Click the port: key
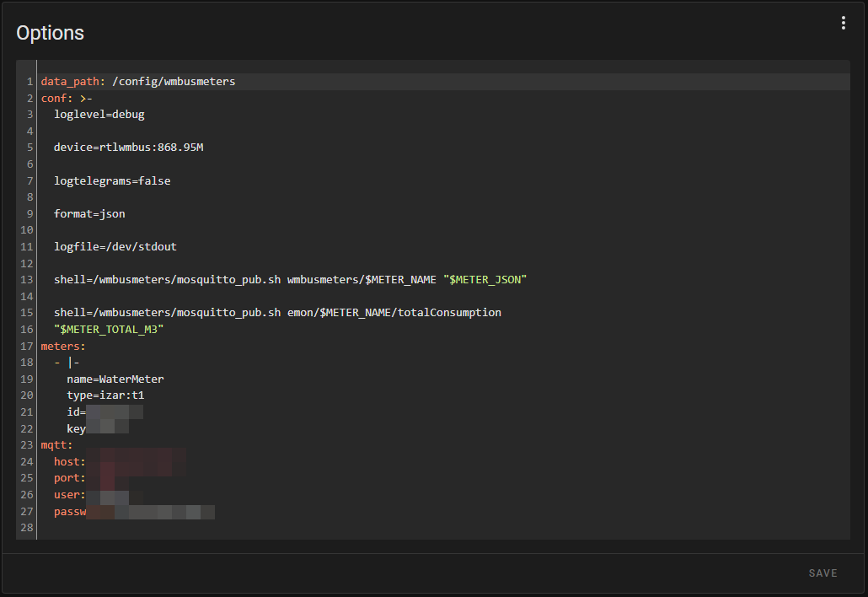Viewport: 868px width, 597px height. pyautogui.click(x=69, y=478)
